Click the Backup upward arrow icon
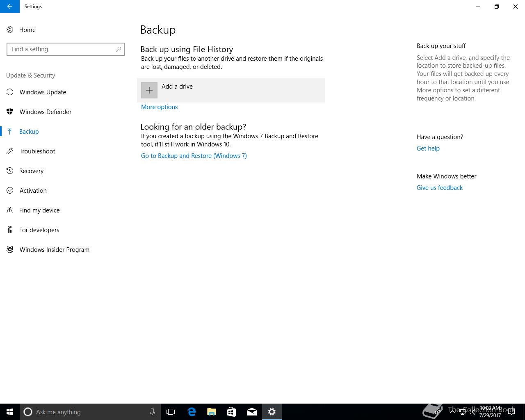Screen dimensions: 525x420 click(10, 131)
